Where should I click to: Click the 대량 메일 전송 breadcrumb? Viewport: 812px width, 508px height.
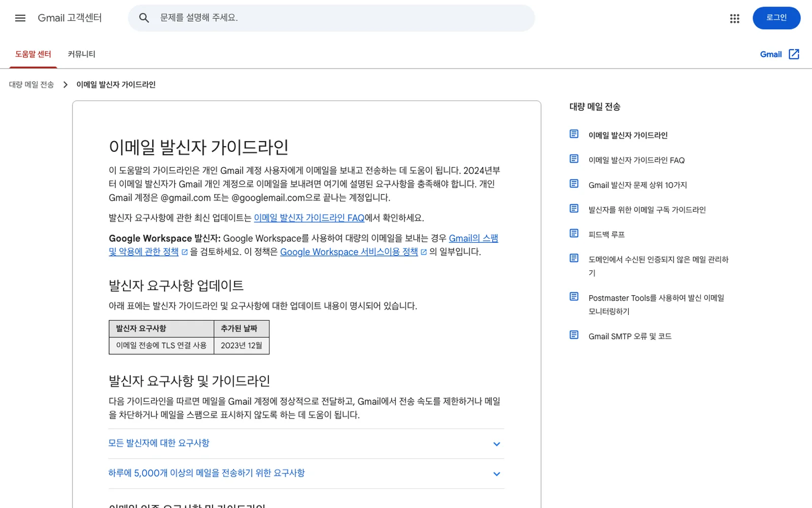pyautogui.click(x=31, y=85)
